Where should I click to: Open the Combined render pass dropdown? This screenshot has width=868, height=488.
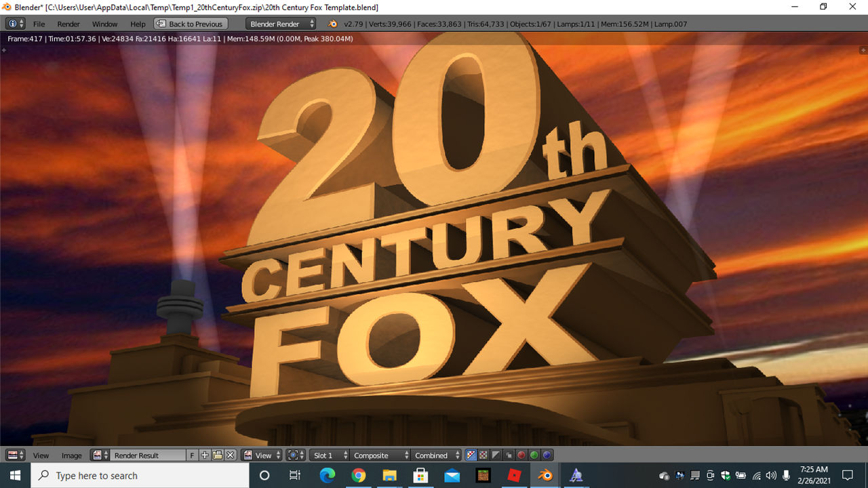437,455
